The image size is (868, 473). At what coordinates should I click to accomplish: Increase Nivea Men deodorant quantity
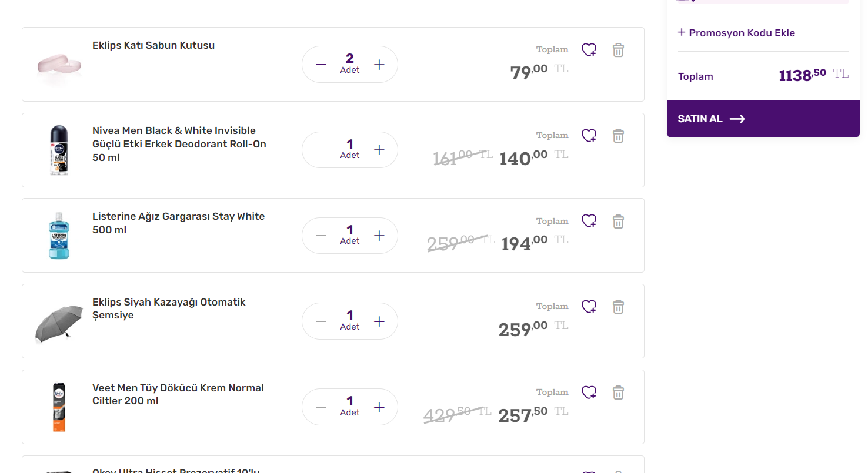point(379,150)
